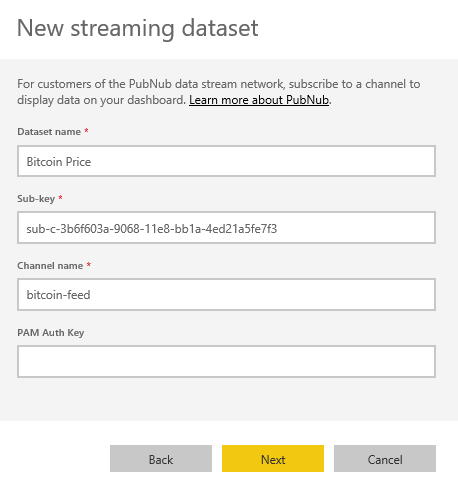
Task: Click the Dataset name input field
Action: pos(226,161)
